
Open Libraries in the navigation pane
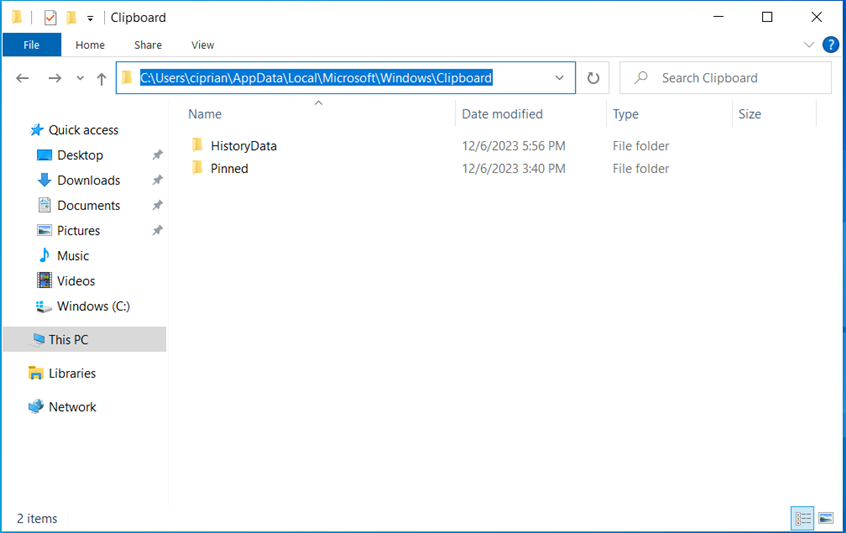tap(72, 373)
